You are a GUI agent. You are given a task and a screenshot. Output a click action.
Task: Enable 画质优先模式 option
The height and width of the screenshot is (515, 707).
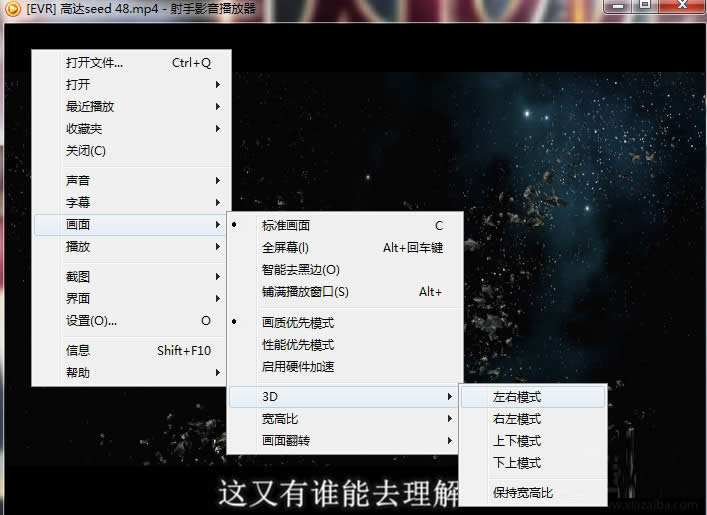click(x=297, y=323)
